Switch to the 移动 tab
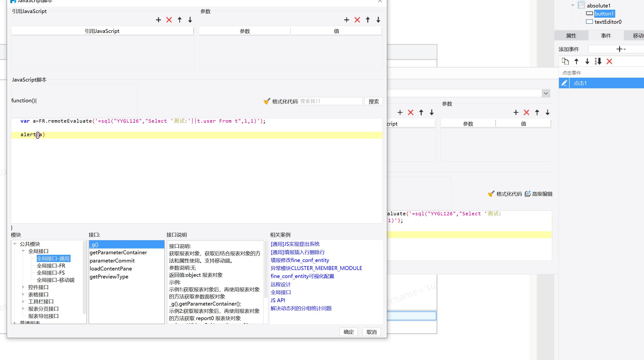The width and height of the screenshot is (644, 360). click(634, 36)
